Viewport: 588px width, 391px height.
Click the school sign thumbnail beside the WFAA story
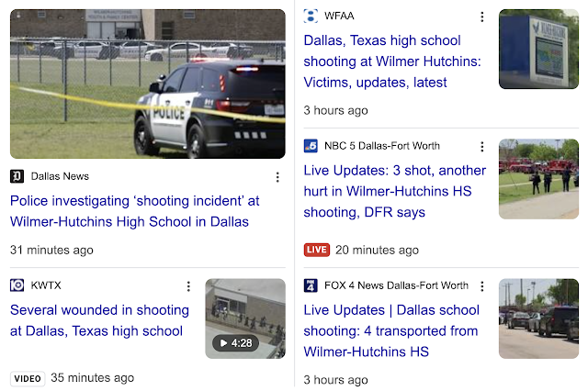click(538, 49)
